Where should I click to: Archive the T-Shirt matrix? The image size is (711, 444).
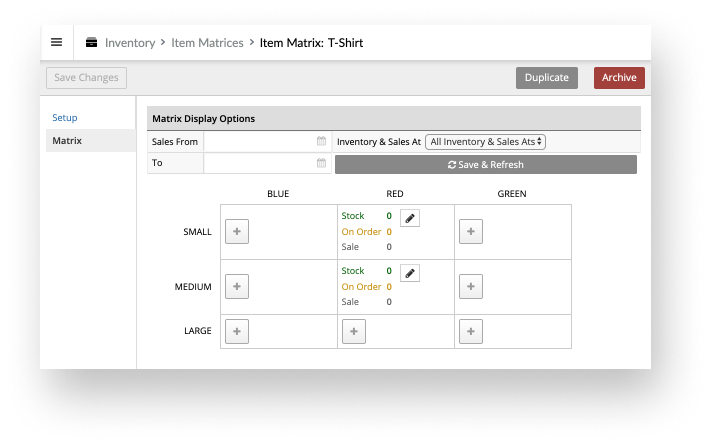tap(619, 78)
